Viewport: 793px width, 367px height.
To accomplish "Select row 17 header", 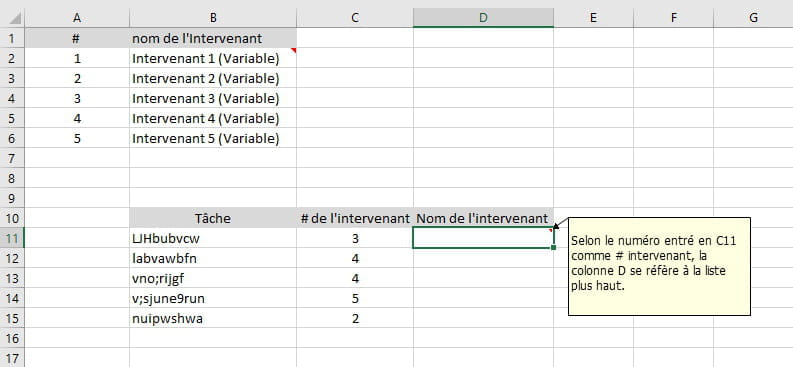I will point(12,357).
